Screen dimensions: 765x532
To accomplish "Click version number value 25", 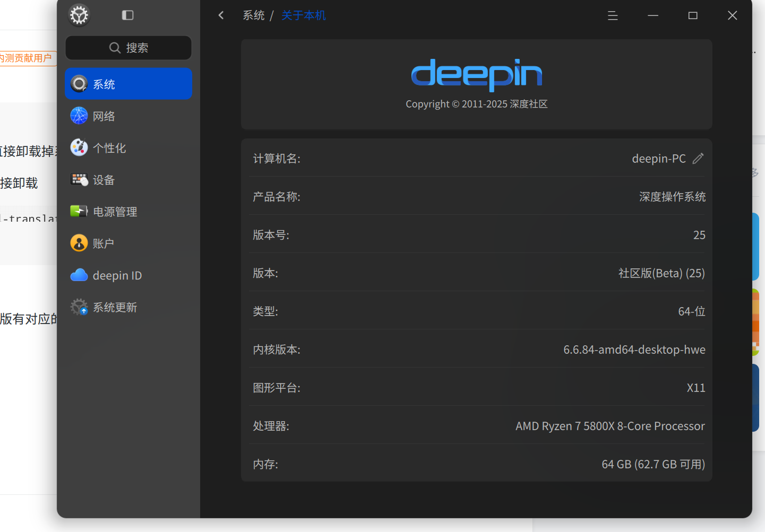I will point(699,235).
